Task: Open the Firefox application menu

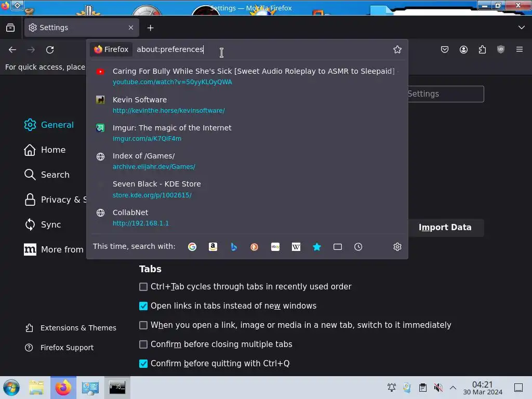Action: coord(519,49)
